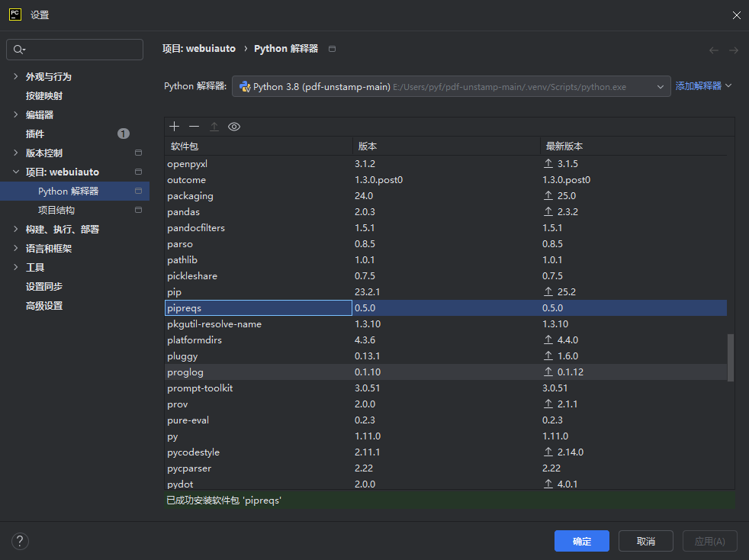
Task: Select the platformdirs package row
Action: [445, 340]
